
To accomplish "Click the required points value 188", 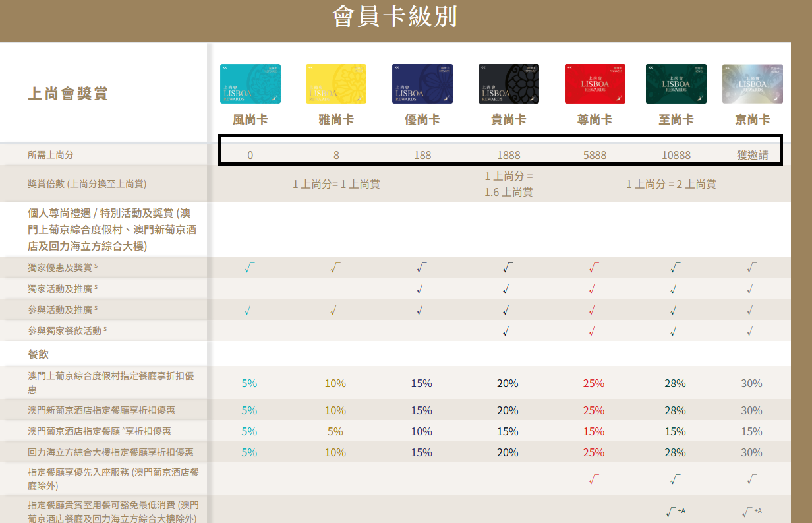I will 422,156.
